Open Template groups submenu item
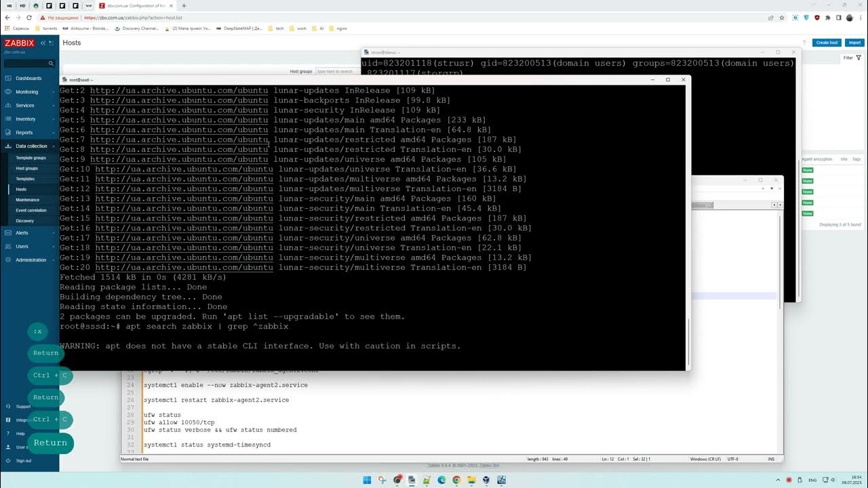 (x=31, y=157)
